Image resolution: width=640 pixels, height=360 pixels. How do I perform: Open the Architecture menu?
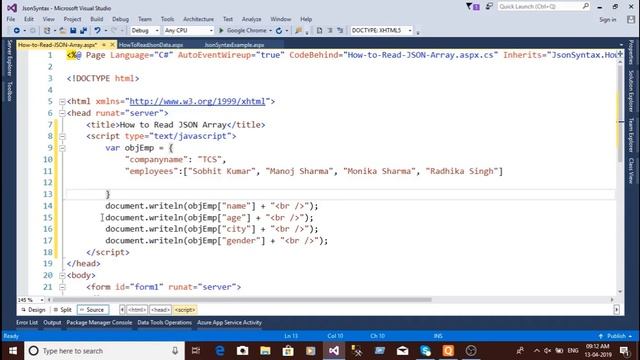[198, 19]
